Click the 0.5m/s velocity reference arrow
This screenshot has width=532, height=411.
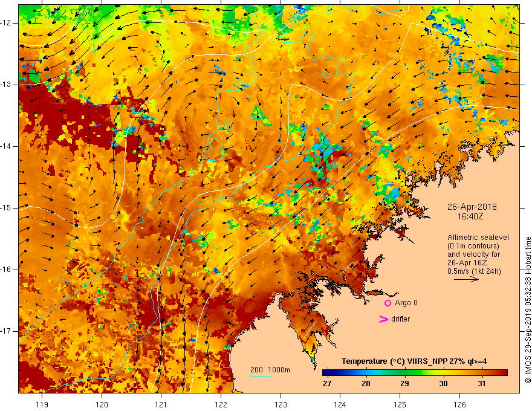[466, 279]
